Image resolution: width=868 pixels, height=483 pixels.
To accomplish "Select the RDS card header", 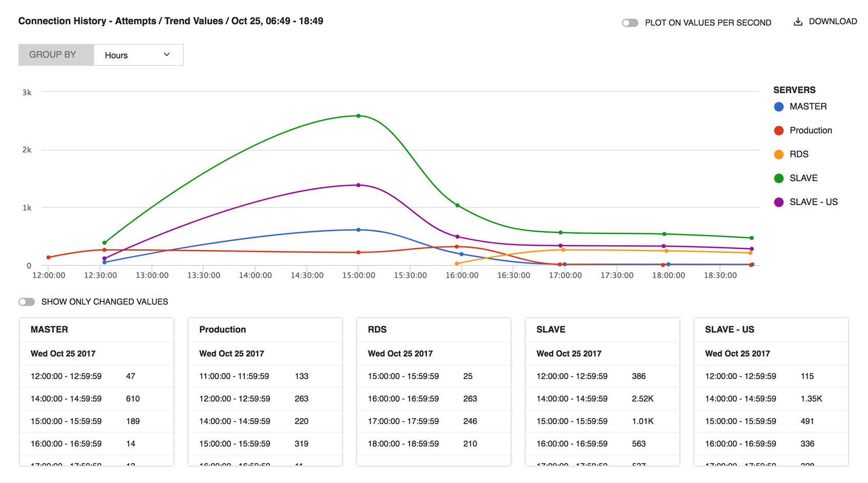I will click(x=434, y=330).
